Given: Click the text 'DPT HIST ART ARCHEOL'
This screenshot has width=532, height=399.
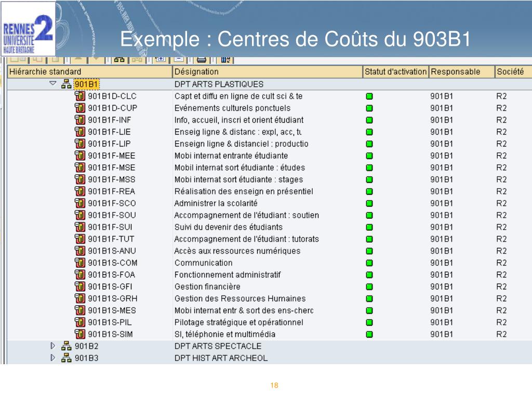Looking at the screenshot, I should pos(221,358).
